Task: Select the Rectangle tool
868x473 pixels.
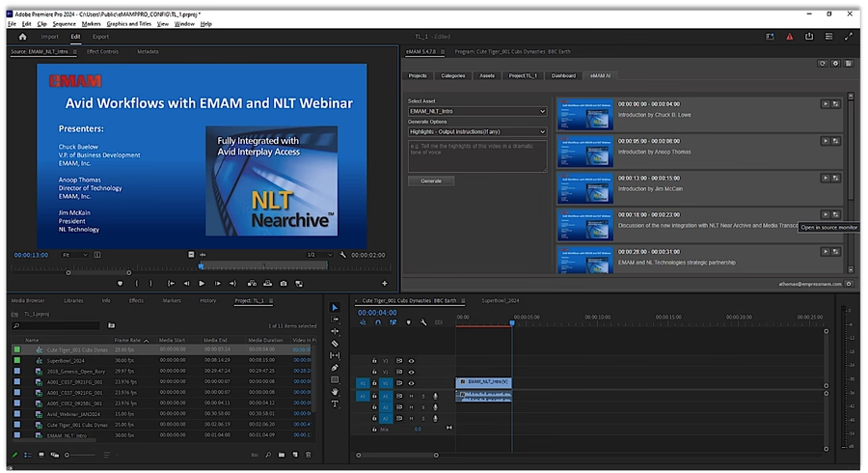Action: tap(335, 380)
